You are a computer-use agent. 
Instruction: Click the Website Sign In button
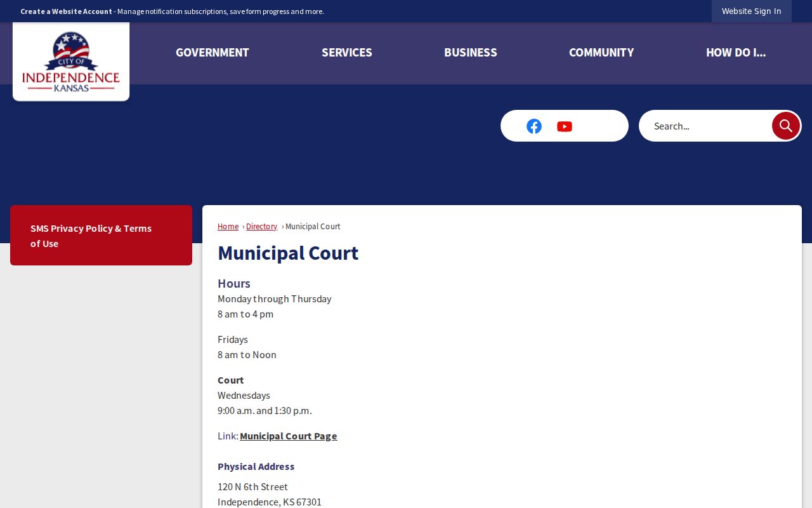[752, 11]
